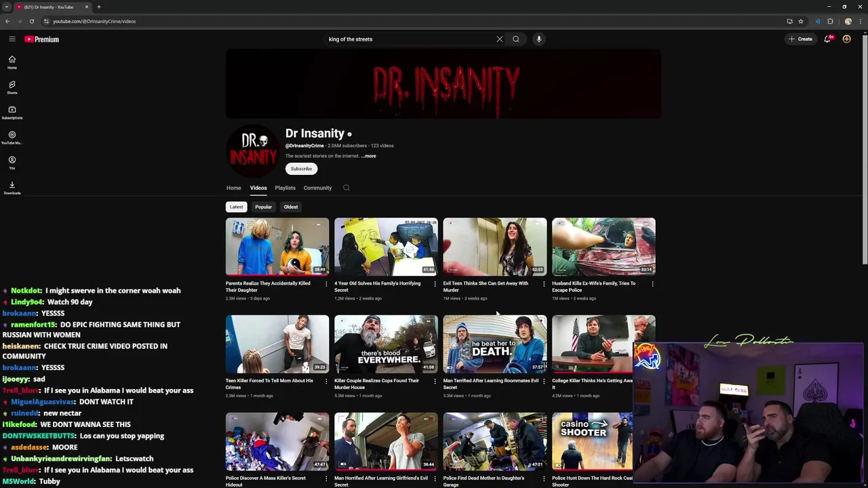Clear the search box text

[500, 39]
